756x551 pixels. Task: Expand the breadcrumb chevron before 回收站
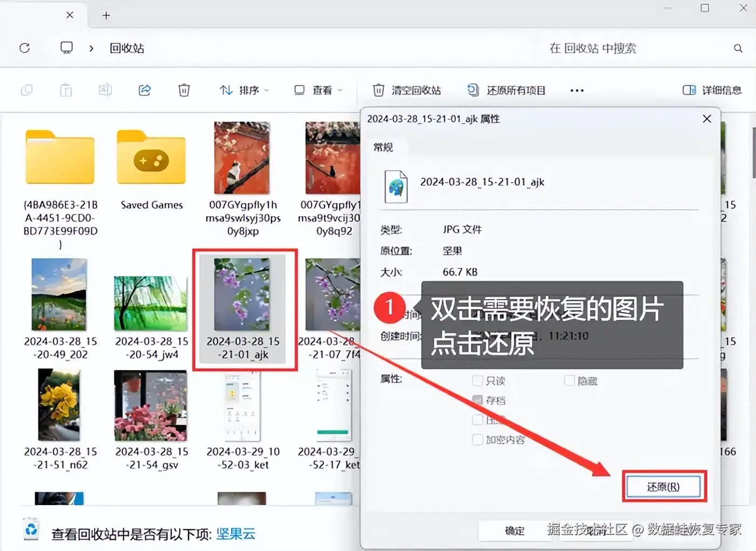pyautogui.click(x=91, y=48)
